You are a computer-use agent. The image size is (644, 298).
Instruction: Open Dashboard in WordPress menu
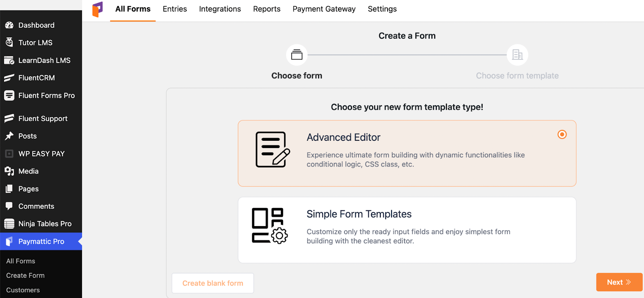[41, 25]
